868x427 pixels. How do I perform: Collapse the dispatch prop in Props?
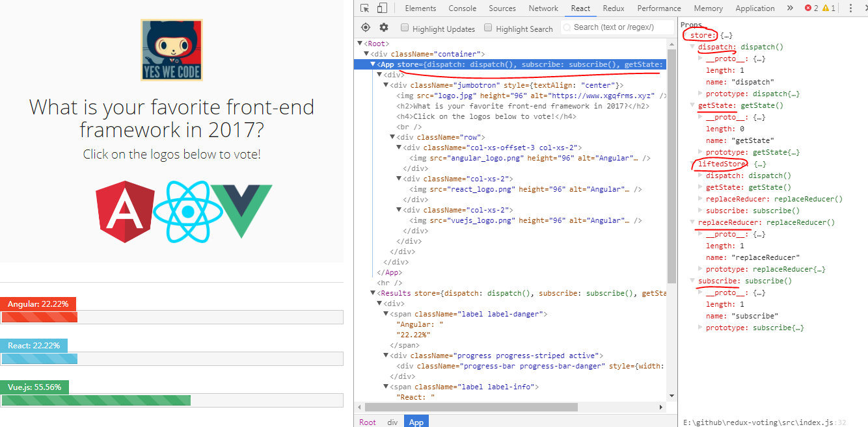(693, 47)
